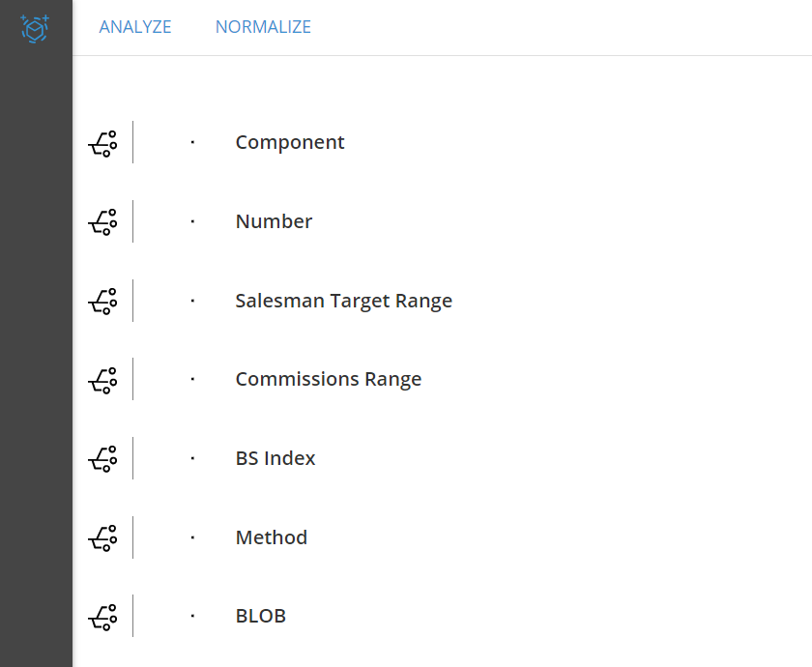This screenshot has height=667, width=812.
Task: Open the BS Index hierarchy icon
Action: (102, 459)
